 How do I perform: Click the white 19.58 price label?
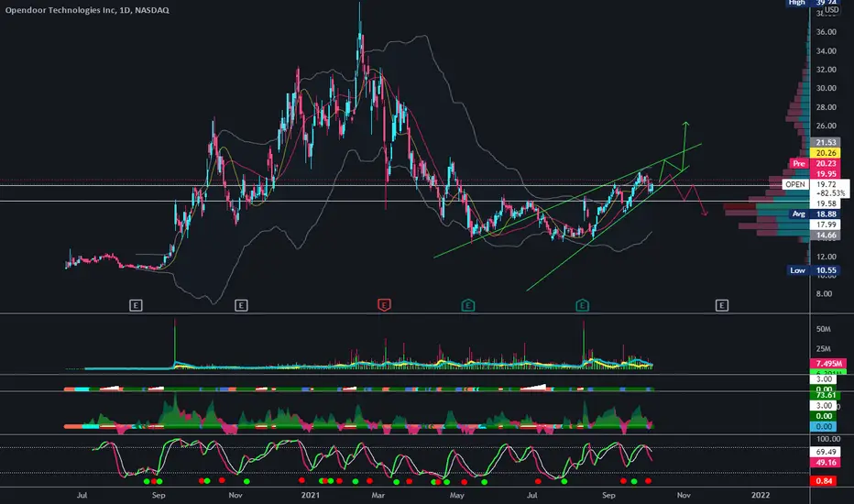point(826,203)
